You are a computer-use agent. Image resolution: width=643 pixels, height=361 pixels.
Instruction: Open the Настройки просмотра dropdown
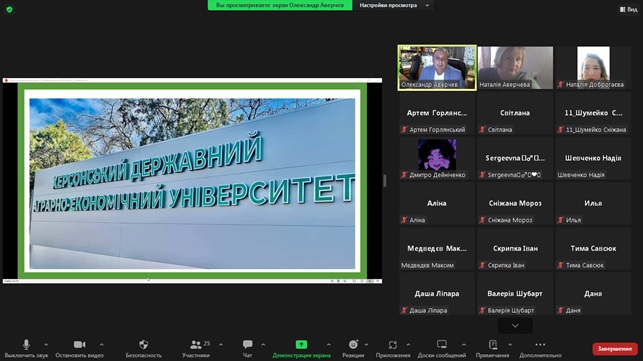394,5
